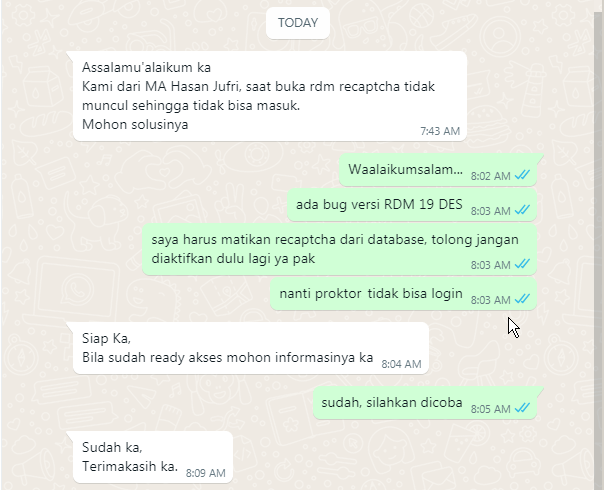Select the Terimakasih ka message bubble
604x490 pixels.
pyautogui.click(x=153, y=457)
